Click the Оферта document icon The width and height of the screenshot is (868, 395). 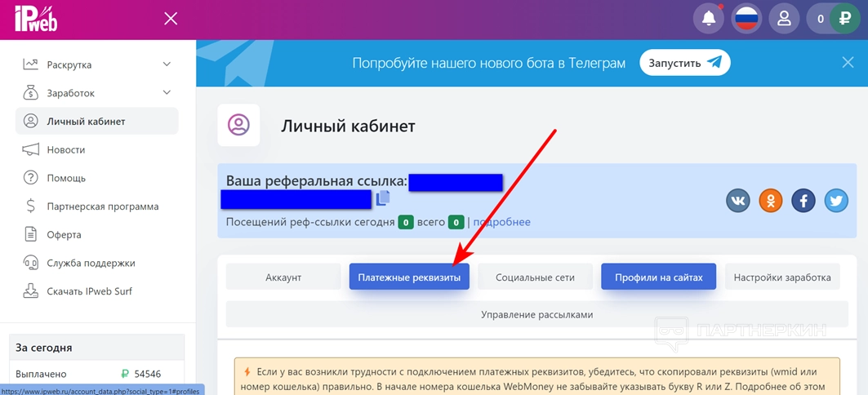30,234
